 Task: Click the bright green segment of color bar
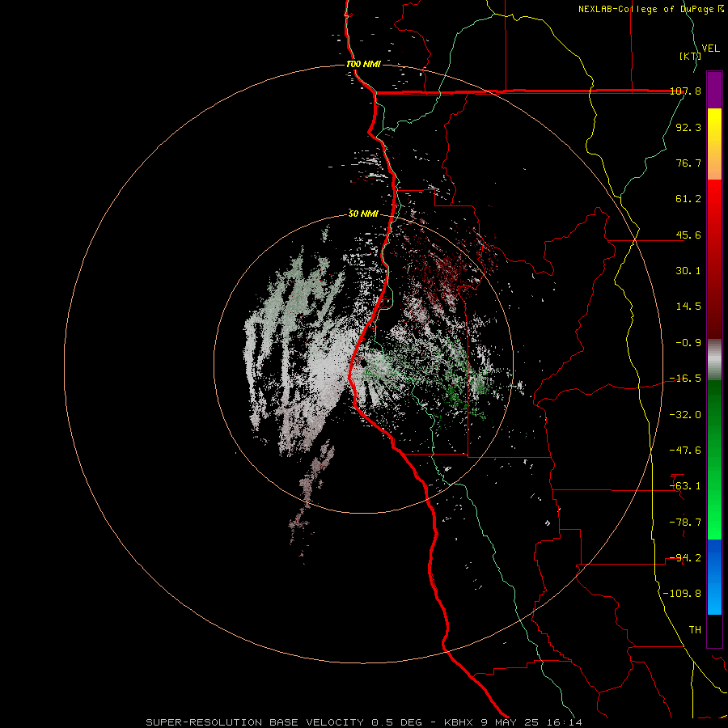(714, 459)
